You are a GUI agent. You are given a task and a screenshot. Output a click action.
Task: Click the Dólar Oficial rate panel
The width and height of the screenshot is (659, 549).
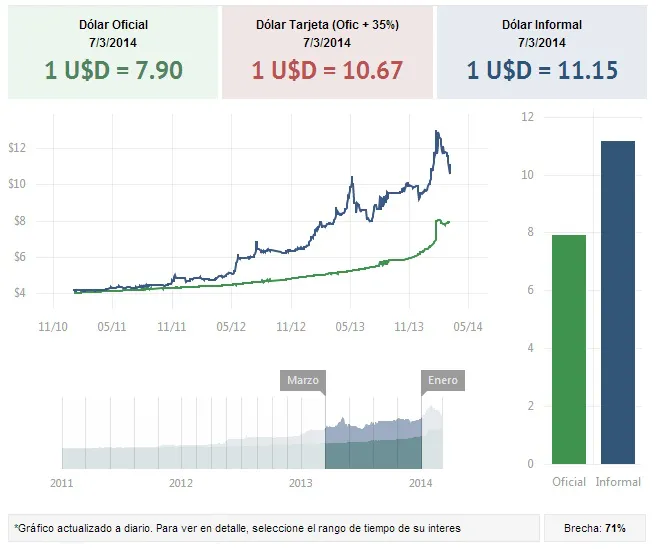pyautogui.click(x=112, y=52)
